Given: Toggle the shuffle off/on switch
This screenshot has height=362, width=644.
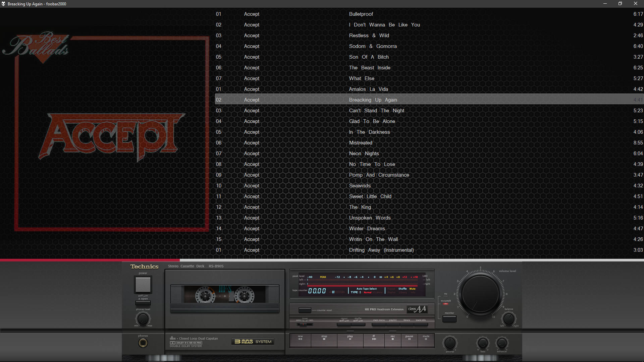Looking at the screenshot, I should coord(358,324).
